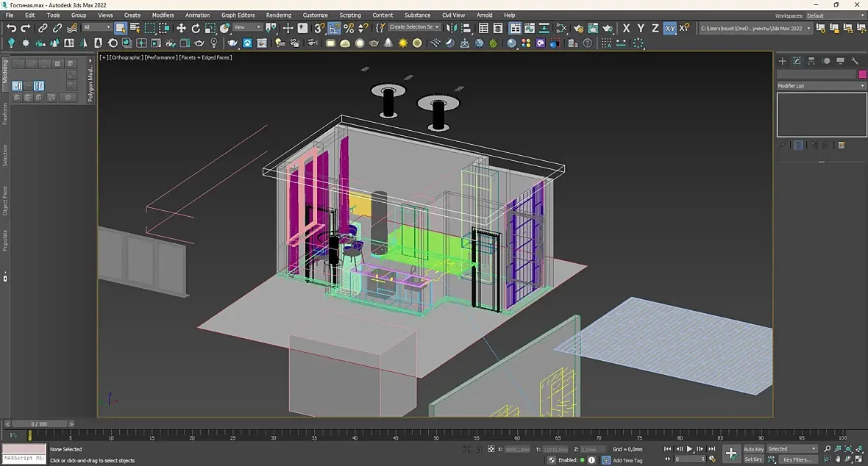868x466 pixels.
Task: Click the pink object color swatch
Action: click(862, 74)
